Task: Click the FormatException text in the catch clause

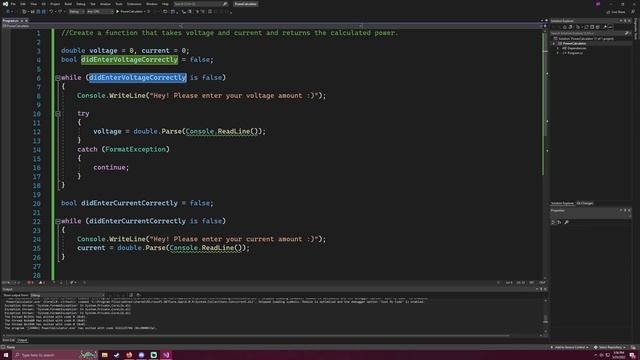Action: [x=136, y=149]
